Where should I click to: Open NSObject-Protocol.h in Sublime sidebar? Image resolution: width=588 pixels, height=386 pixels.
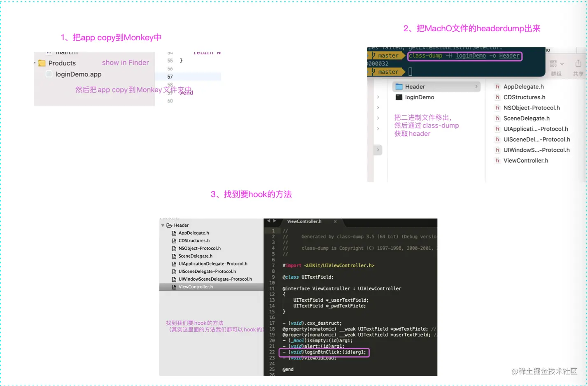[x=196, y=249]
